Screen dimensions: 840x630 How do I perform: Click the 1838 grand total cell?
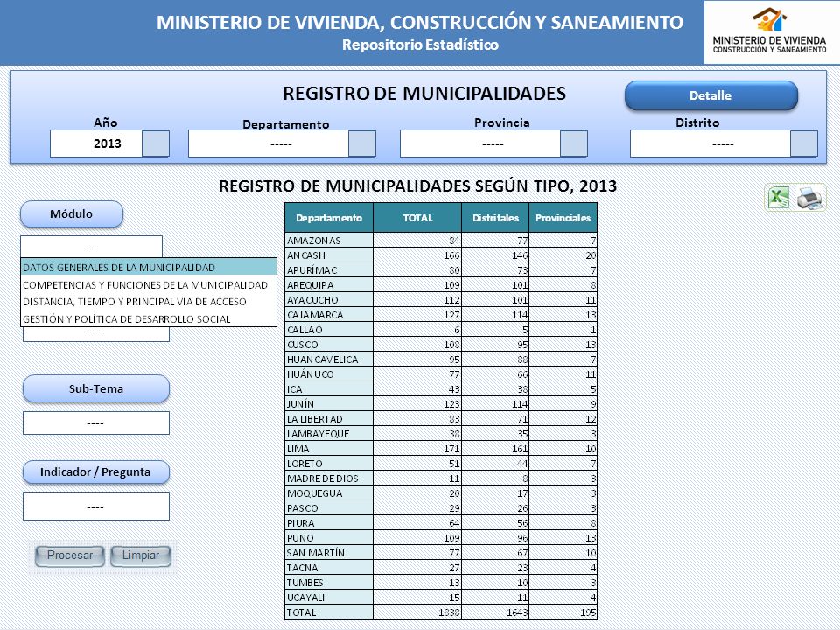pyautogui.click(x=417, y=612)
